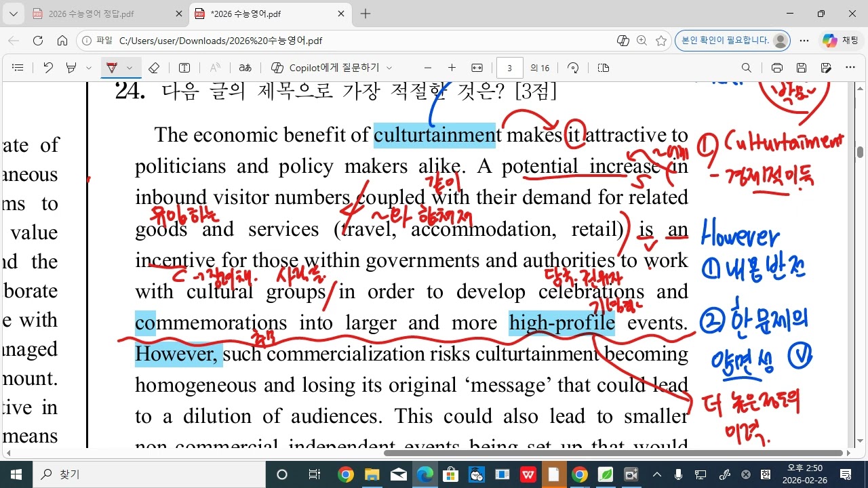Click the horizontal scrollbar of the document

pyautogui.click(x=613, y=453)
